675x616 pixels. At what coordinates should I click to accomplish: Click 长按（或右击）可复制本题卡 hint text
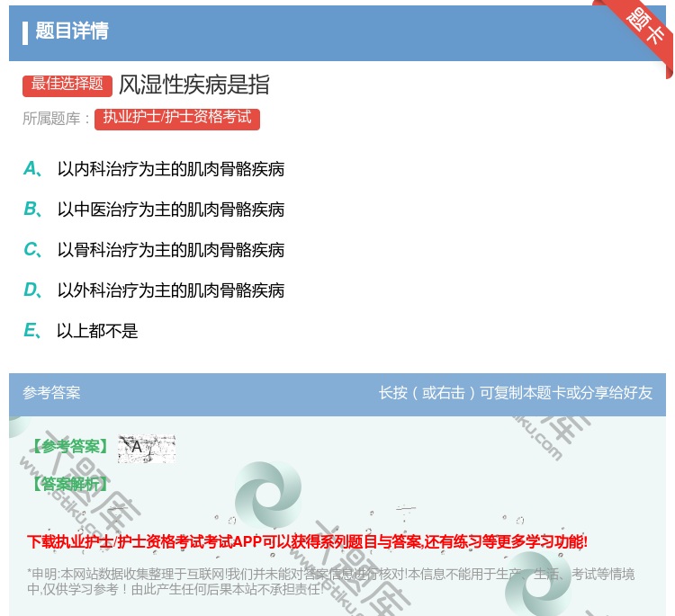516,393
